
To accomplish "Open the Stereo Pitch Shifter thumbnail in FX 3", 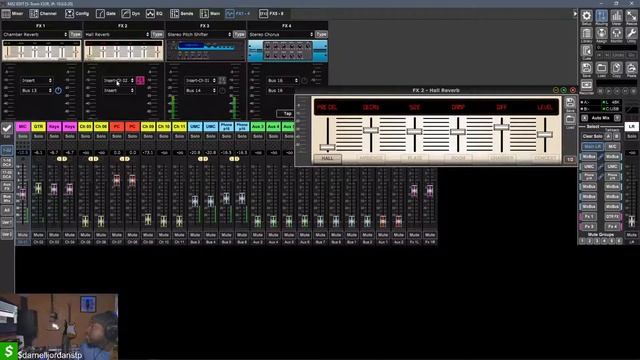I will point(206,51).
